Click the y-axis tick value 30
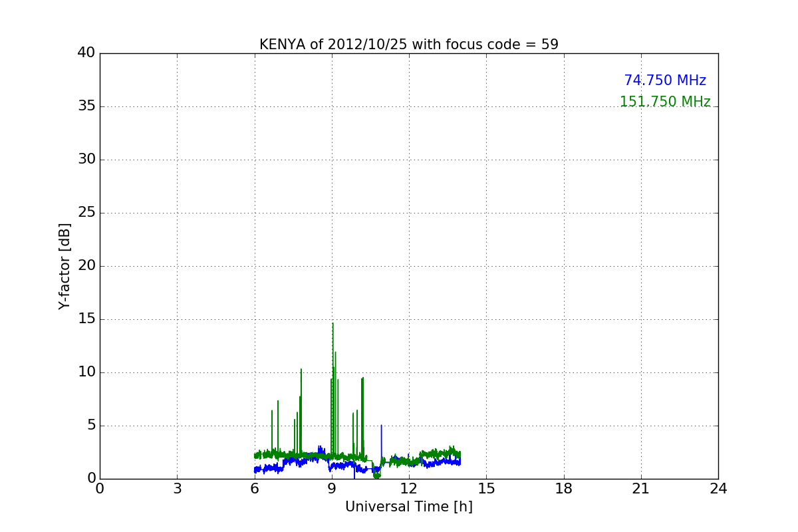 [86, 160]
